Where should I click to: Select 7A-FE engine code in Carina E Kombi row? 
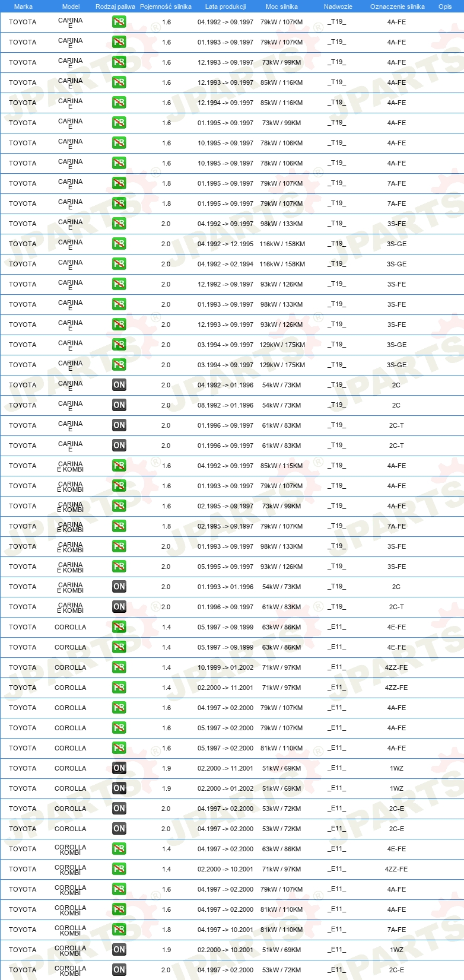point(397,526)
